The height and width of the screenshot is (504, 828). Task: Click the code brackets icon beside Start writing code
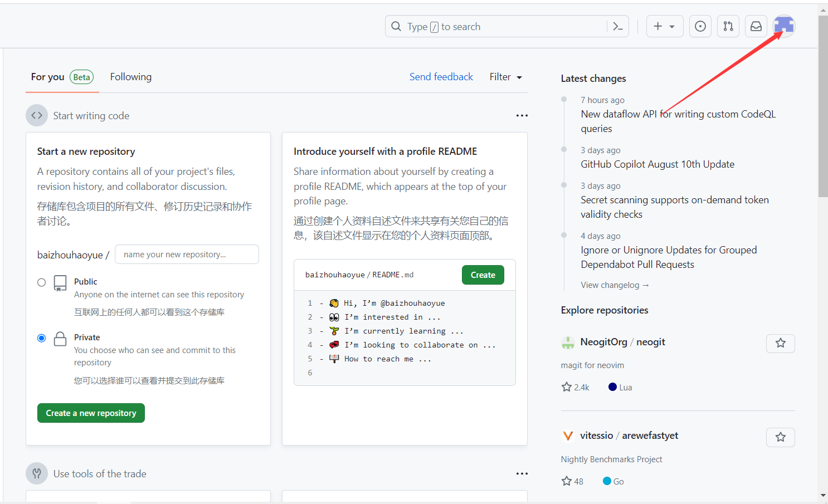pyautogui.click(x=37, y=115)
